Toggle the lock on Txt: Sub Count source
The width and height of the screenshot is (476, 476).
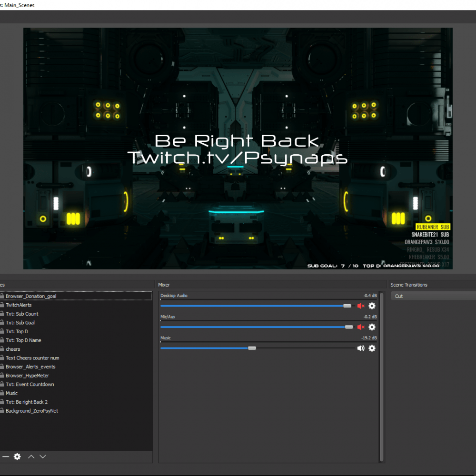click(x=1, y=313)
